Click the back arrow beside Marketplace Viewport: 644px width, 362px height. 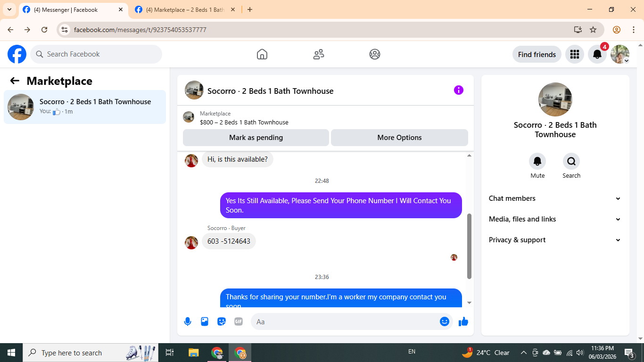click(15, 81)
